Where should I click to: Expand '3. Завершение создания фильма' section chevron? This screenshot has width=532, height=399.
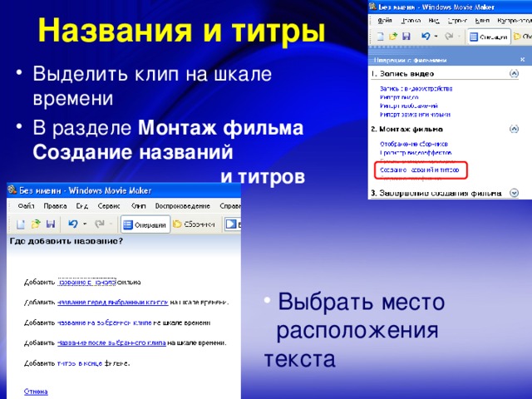coord(515,193)
